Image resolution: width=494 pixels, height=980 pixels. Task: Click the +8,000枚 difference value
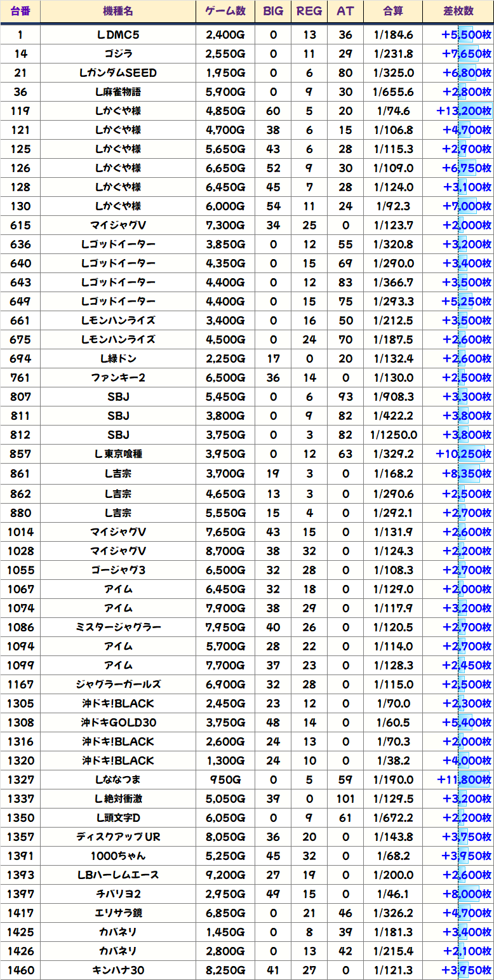point(466,894)
